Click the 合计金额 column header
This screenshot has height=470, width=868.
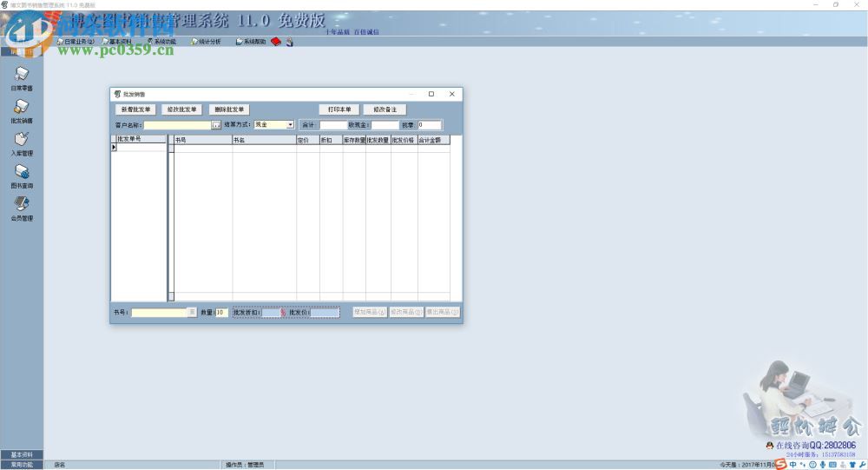(433, 140)
